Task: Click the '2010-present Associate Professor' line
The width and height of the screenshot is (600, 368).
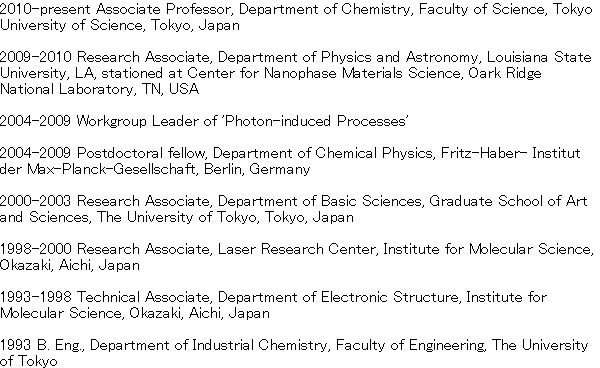Action: [116, 9]
